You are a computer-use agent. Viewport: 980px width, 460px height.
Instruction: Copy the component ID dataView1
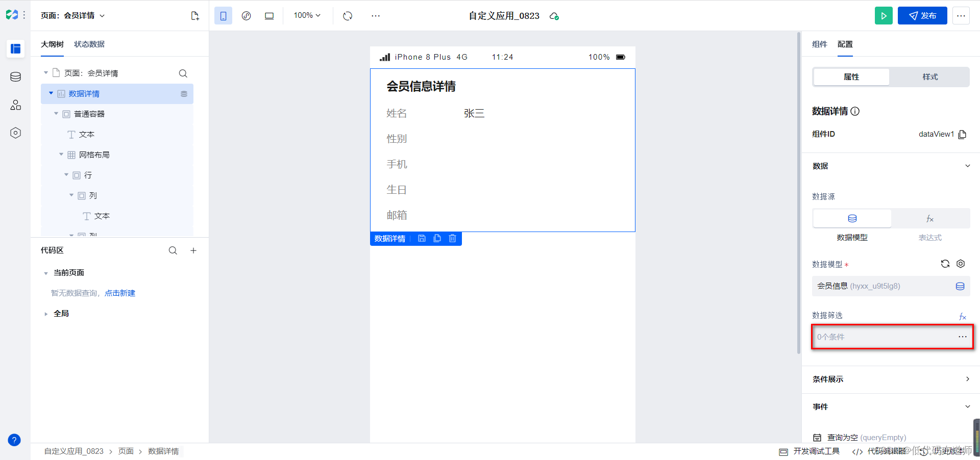pyautogui.click(x=963, y=134)
